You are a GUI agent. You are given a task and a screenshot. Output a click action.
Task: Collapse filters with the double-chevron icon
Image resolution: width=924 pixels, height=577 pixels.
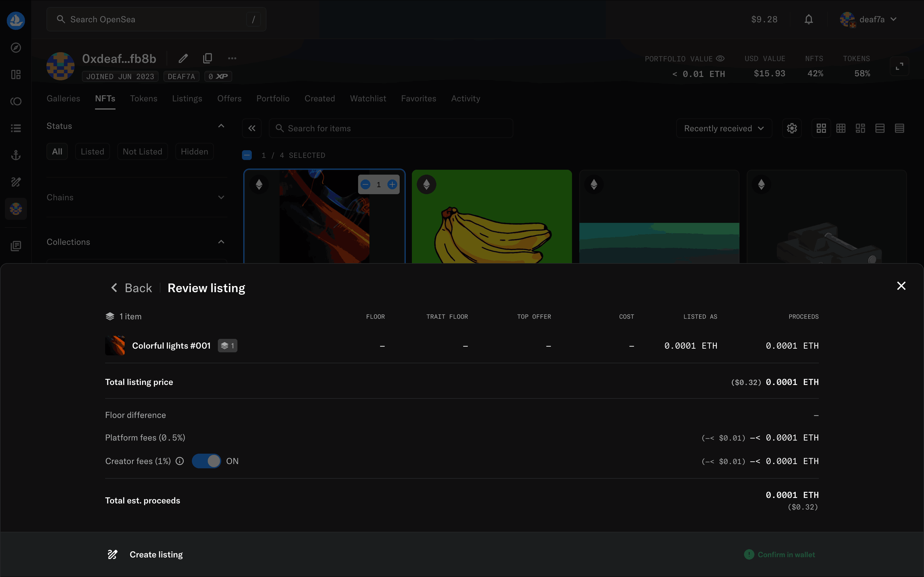251,128
